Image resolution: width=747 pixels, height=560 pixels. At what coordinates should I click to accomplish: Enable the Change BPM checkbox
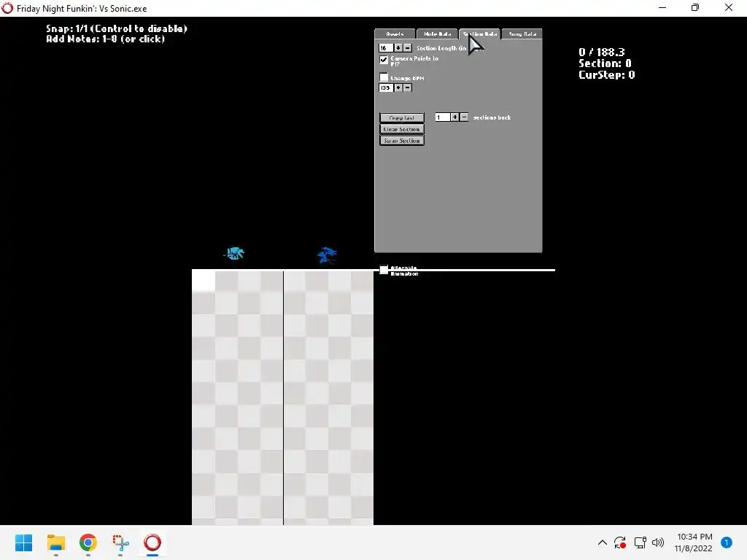384,77
